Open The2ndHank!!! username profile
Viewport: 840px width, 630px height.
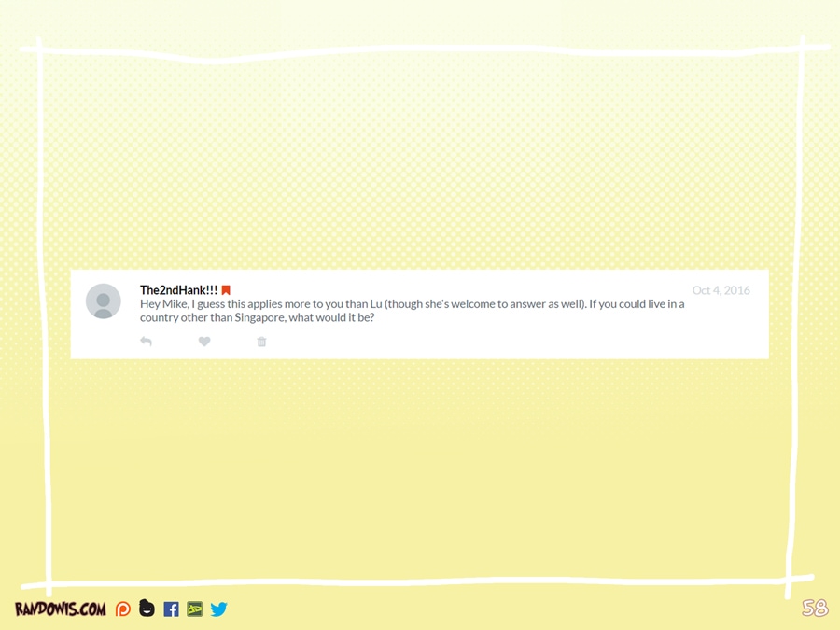point(178,290)
